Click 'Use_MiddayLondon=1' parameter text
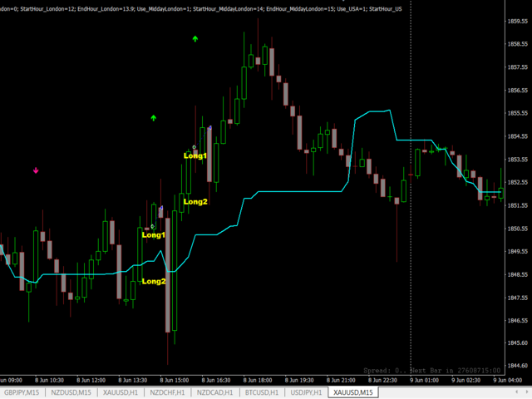Viewport: 532px width, 399px height. point(163,9)
